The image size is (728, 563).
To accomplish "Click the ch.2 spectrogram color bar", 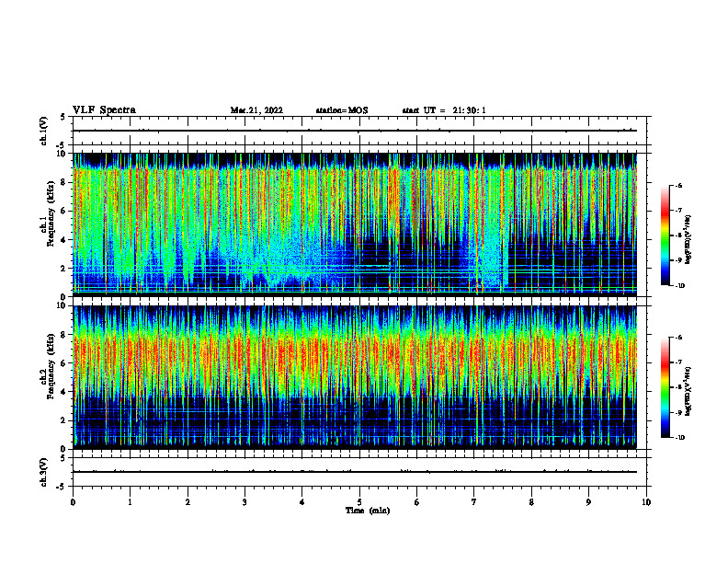I will 665,387.
